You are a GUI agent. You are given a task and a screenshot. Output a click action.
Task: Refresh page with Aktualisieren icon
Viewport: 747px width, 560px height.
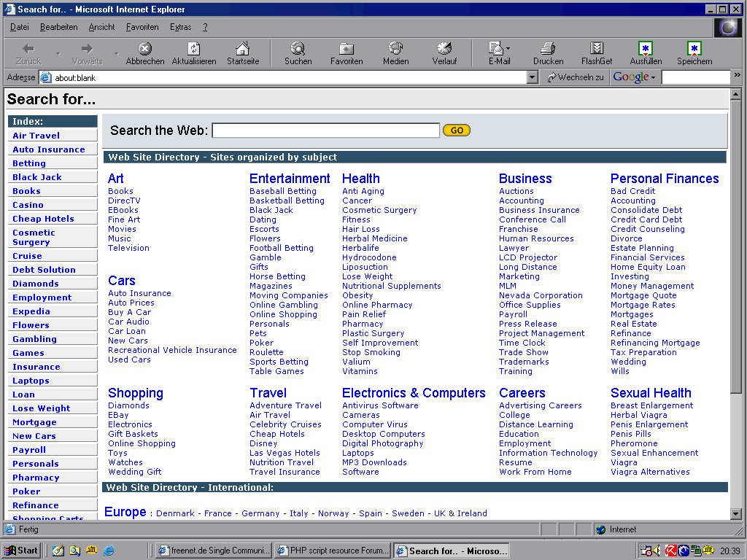[x=194, y=49]
